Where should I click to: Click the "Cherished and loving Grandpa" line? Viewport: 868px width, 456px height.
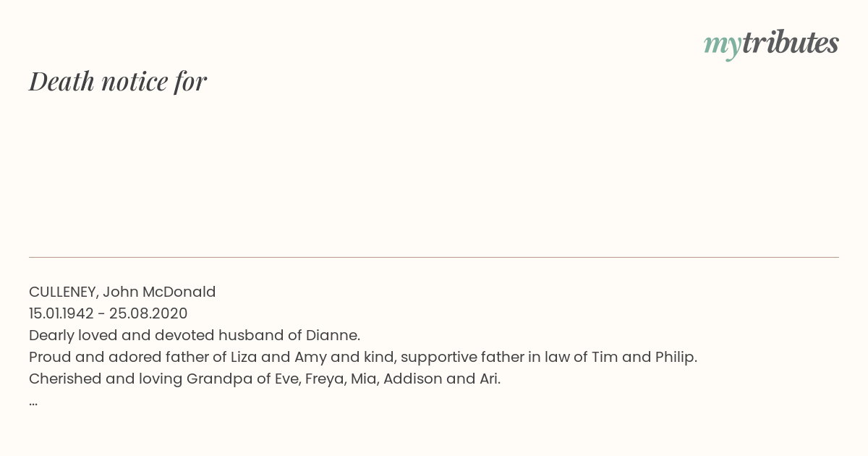[x=265, y=379]
